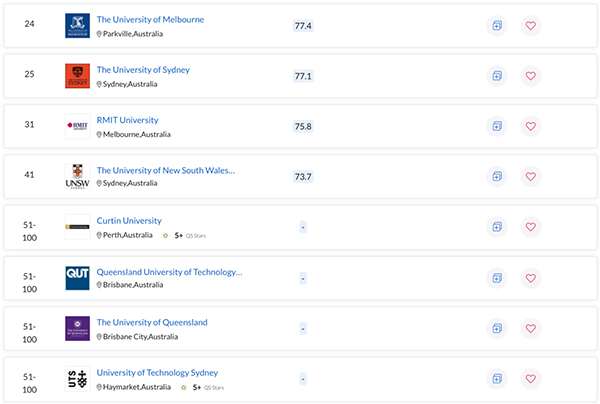This screenshot has height=404, width=600.
Task: Open the UNSW logo thumbnail
Action: point(77,176)
